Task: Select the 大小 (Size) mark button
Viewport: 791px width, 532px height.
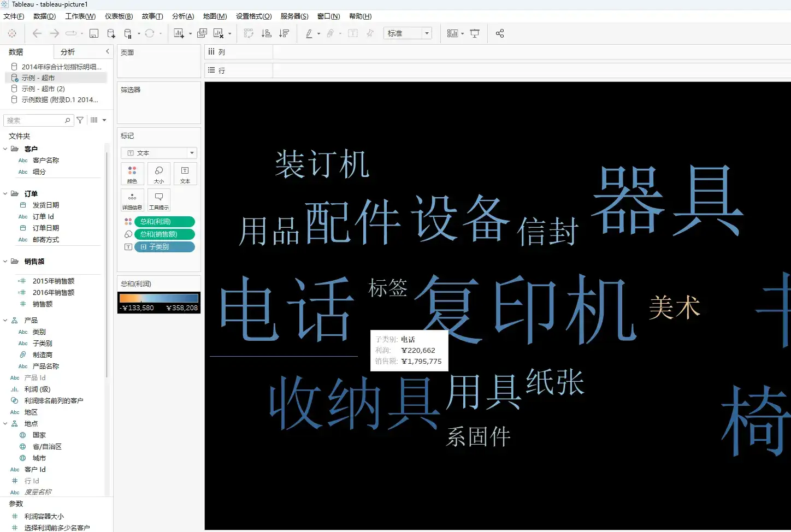Action: coord(158,174)
